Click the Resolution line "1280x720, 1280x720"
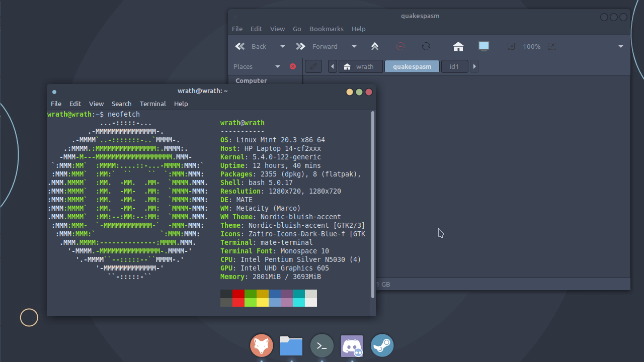The height and width of the screenshot is (362, 644). 305,191
